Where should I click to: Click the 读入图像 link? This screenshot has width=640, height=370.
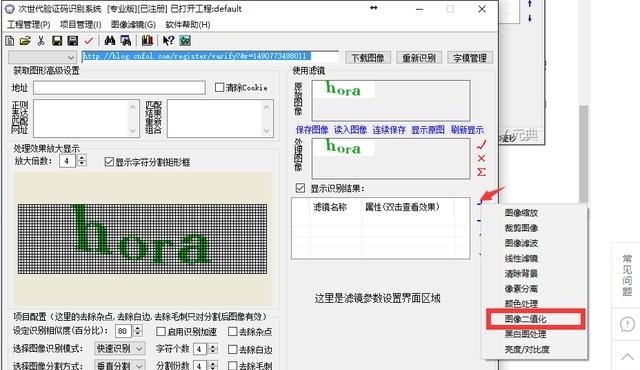tap(350, 130)
